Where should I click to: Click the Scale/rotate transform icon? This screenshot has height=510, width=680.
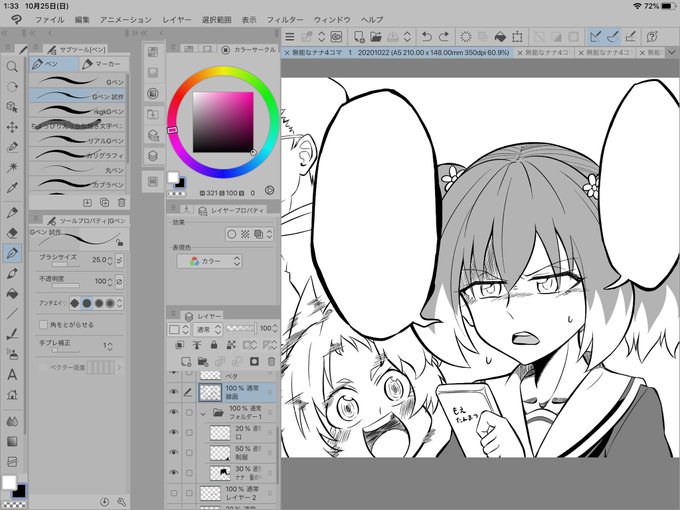click(x=517, y=37)
